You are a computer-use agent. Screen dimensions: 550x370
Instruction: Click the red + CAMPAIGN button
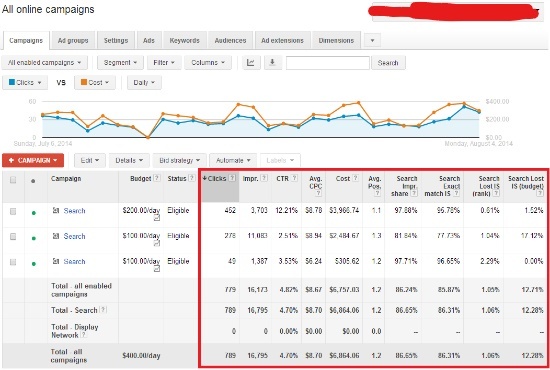[x=33, y=160]
